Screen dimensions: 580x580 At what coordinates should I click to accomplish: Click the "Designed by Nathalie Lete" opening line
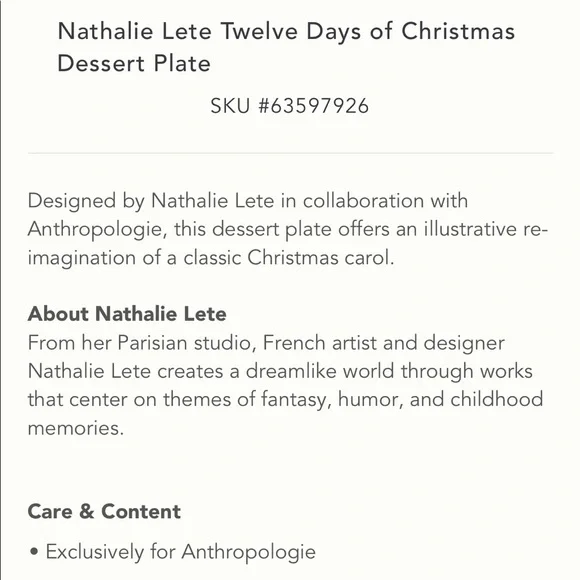(x=151, y=202)
